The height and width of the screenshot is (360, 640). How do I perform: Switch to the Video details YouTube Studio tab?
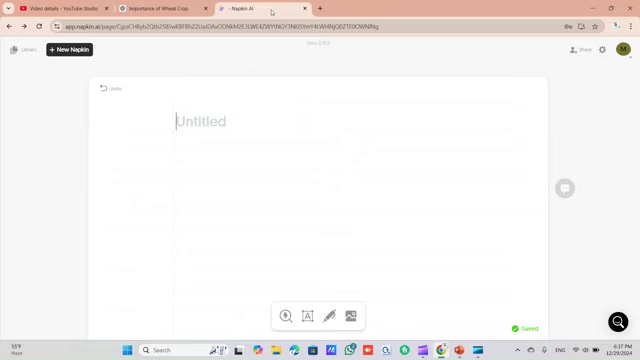click(x=64, y=8)
